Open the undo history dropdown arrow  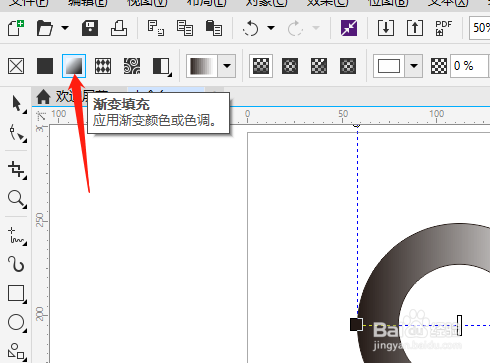coord(271,28)
